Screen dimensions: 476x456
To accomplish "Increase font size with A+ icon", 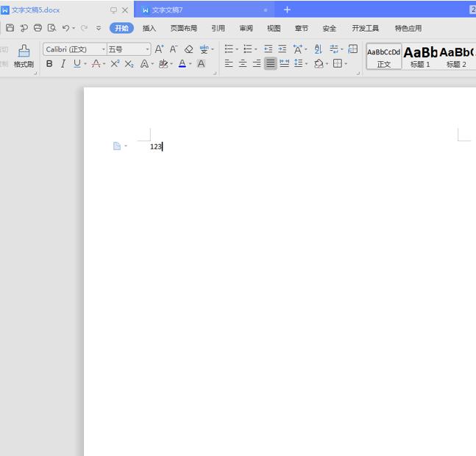I will tap(159, 49).
